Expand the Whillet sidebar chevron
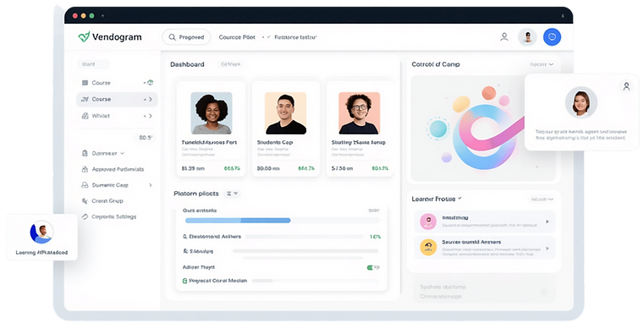 [151, 116]
